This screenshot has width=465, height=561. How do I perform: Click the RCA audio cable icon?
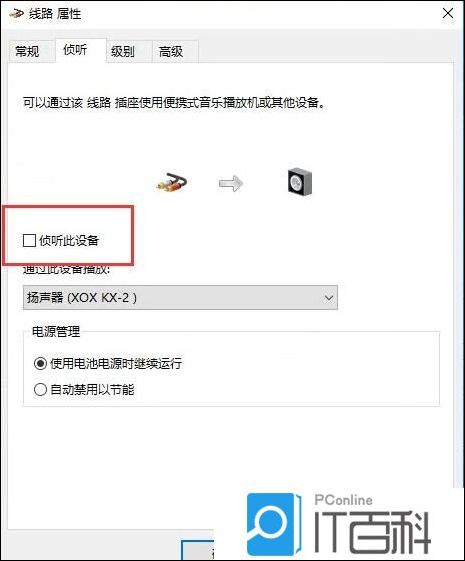(x=172, y=183)
